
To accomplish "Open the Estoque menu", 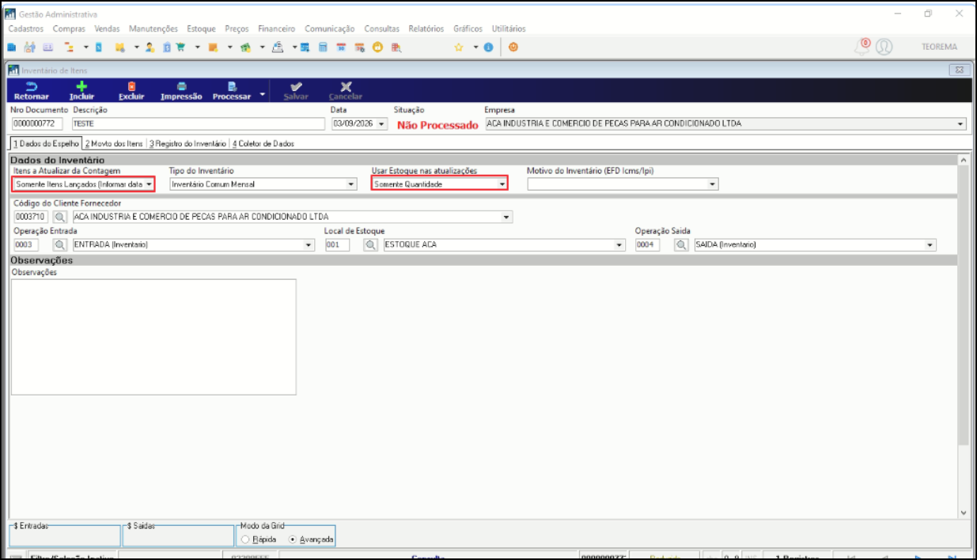I will pos(201,29).
